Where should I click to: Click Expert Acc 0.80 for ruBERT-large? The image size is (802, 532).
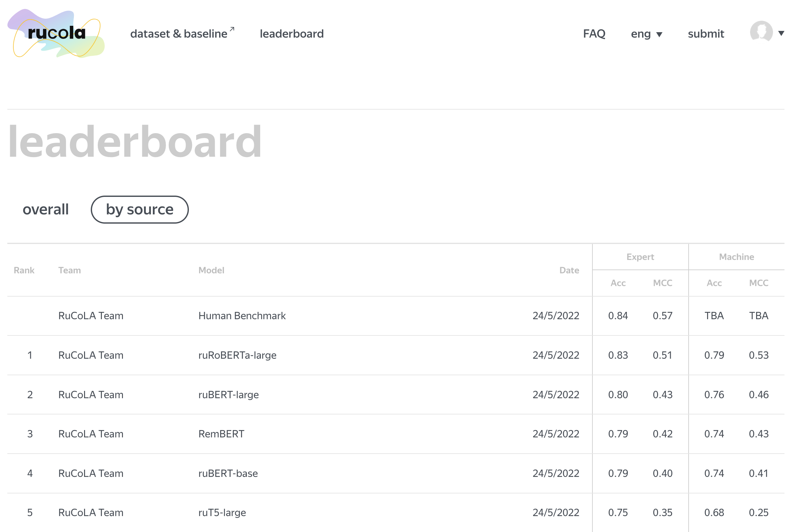618,394
